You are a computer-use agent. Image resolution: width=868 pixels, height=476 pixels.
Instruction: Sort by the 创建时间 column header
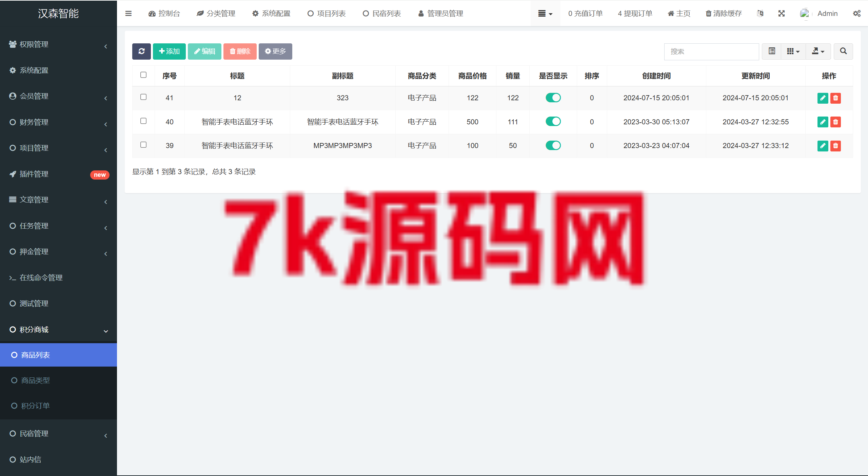(x=656, y=76)
